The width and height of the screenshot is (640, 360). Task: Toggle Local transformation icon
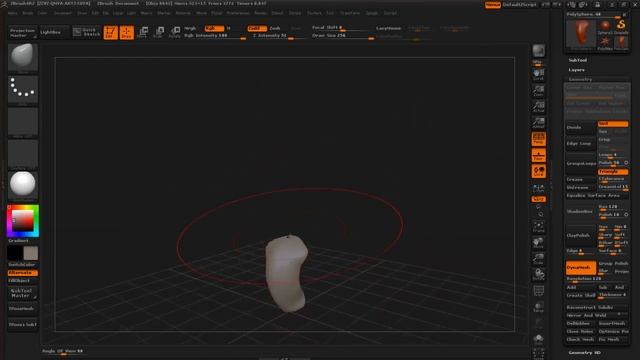tap(538, 171)
